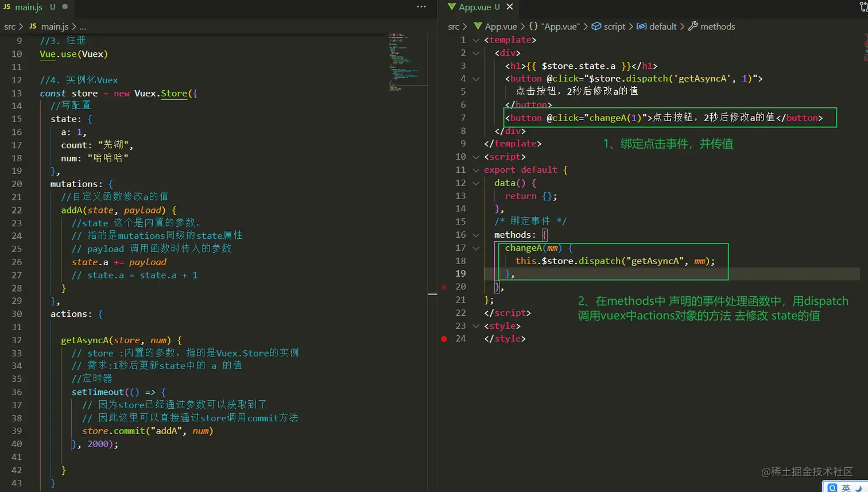Click the wrench icon before methods breadcrumb
This screenshot has width=868, height=492.
pos(693,26)
